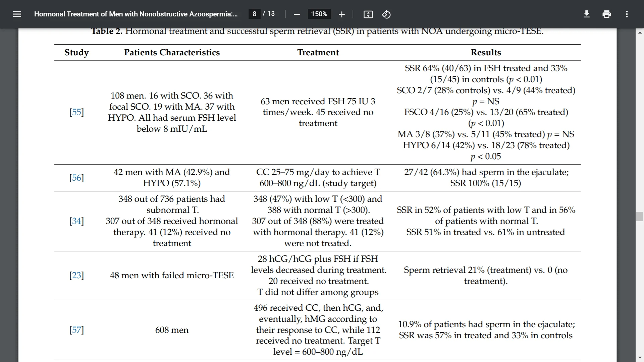This screenshot has width=644, height=362.
Task: Open reference link [23]
Action: coord(76,275)
